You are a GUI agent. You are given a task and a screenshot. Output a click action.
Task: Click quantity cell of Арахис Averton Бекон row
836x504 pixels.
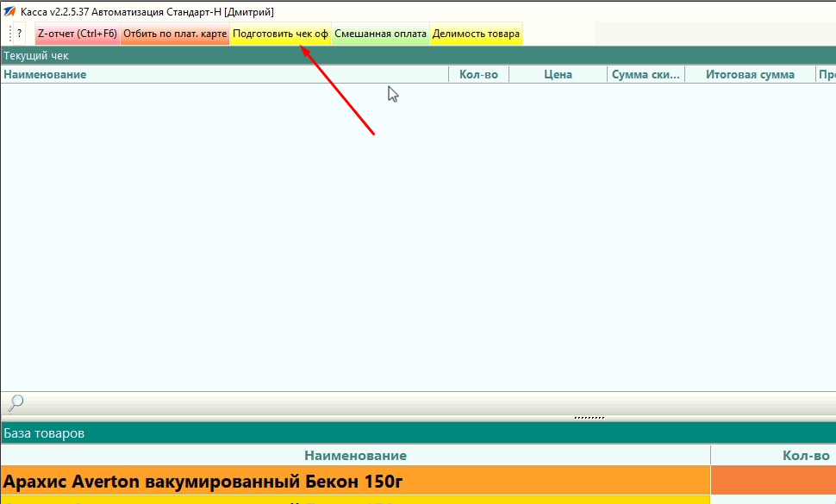(774, 481)
